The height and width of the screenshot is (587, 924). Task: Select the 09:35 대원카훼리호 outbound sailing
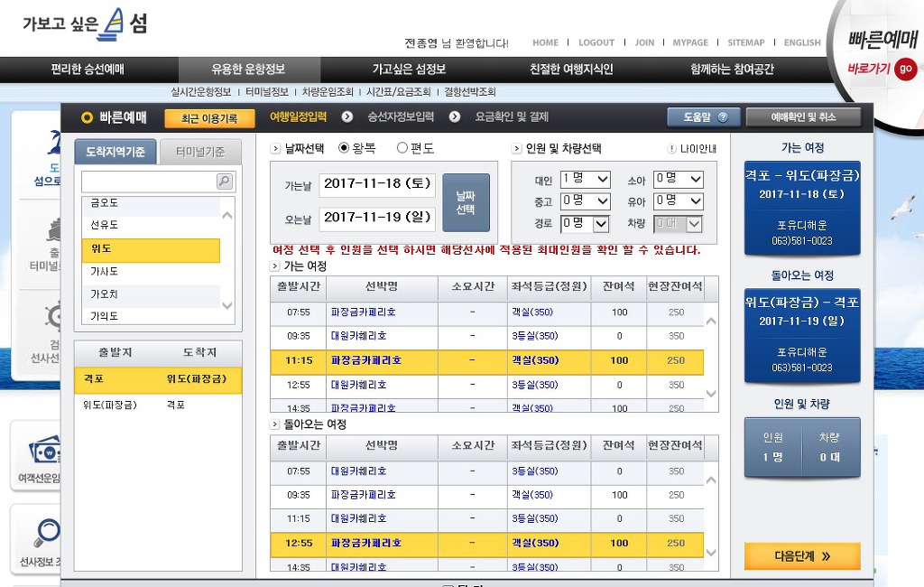click(x=486, y=336)
